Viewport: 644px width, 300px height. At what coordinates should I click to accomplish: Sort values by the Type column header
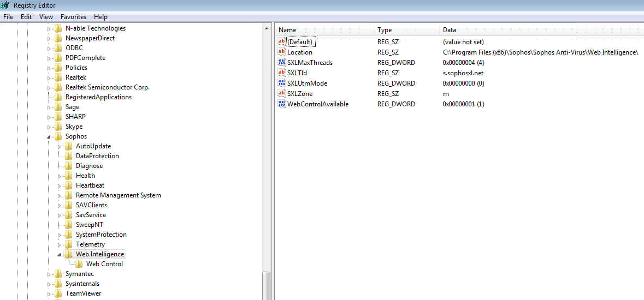(x=407, y=30)
